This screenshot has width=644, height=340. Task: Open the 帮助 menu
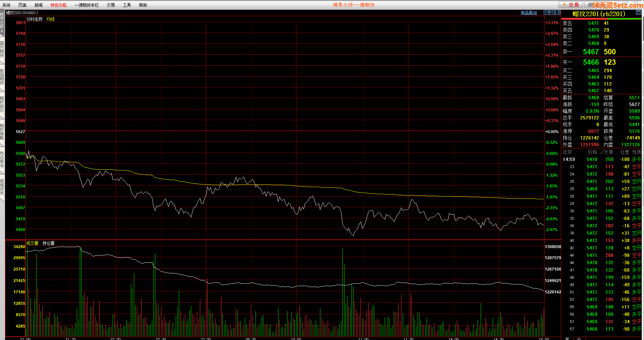pyautogui.click(x=143, y=5)
